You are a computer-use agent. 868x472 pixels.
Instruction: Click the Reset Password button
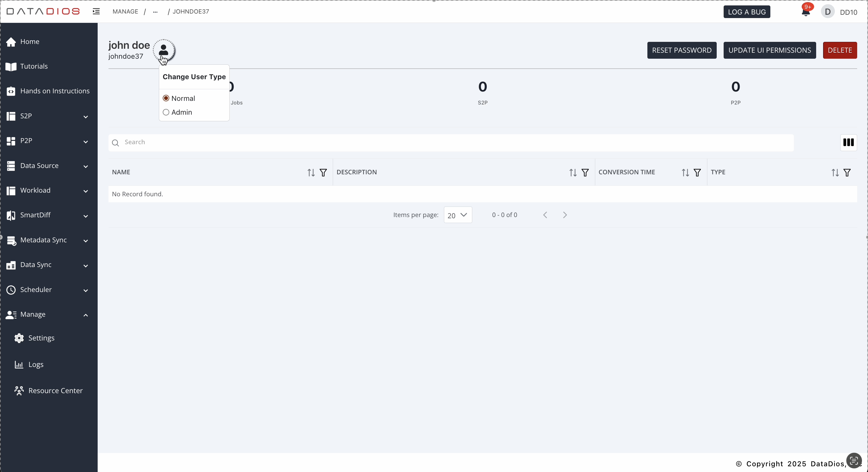coord(681,50)
